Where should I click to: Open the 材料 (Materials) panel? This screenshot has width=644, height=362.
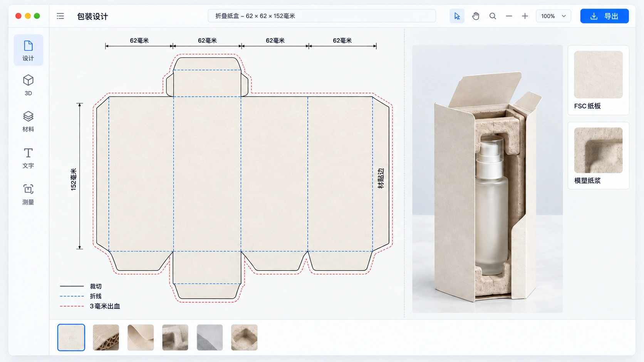(29, 121)
